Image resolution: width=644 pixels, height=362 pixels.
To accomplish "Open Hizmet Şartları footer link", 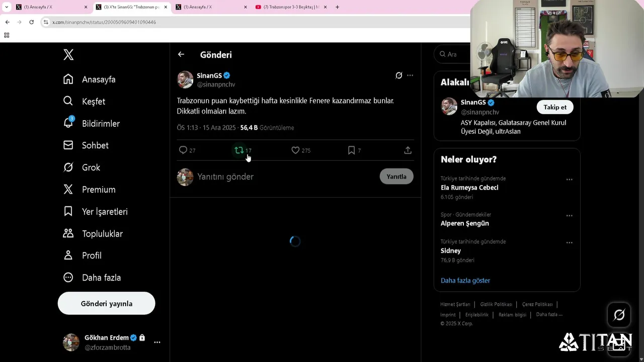I will (455, 305).
